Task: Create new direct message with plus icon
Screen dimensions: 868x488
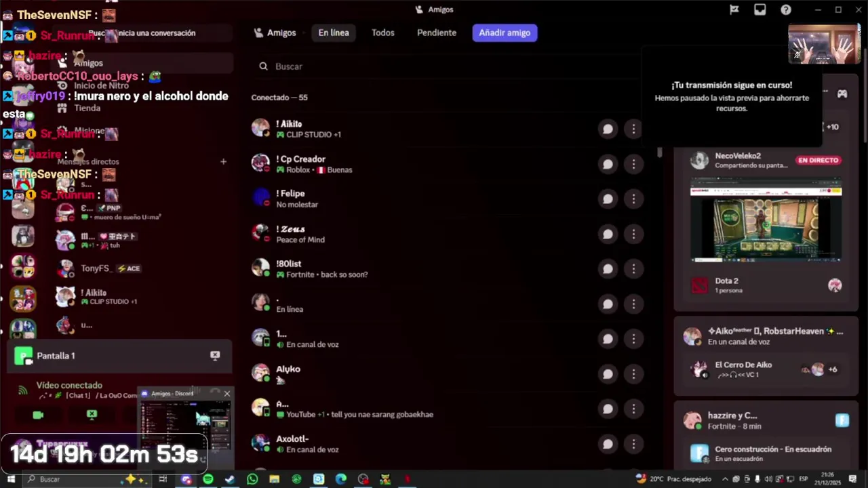Action: (x=223, y=161)
